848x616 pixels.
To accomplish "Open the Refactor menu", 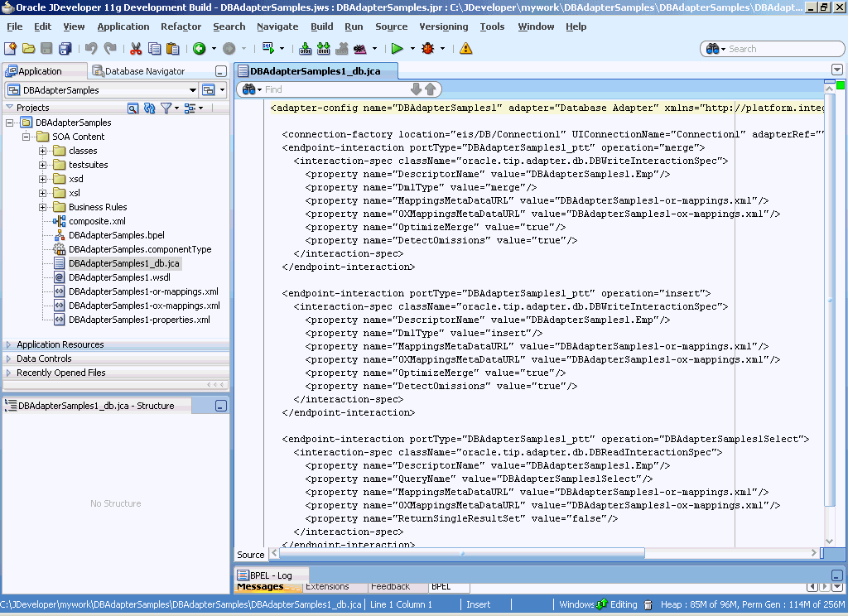I will [x=181, y=26].
